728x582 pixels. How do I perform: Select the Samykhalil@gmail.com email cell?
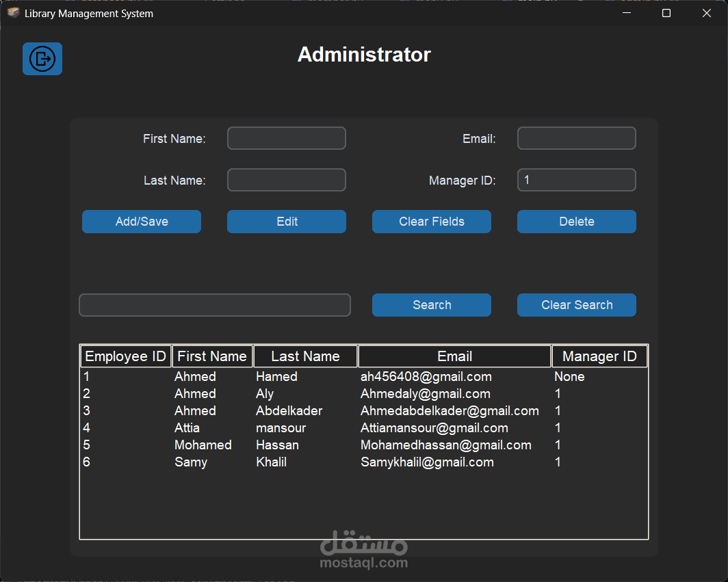427,462
